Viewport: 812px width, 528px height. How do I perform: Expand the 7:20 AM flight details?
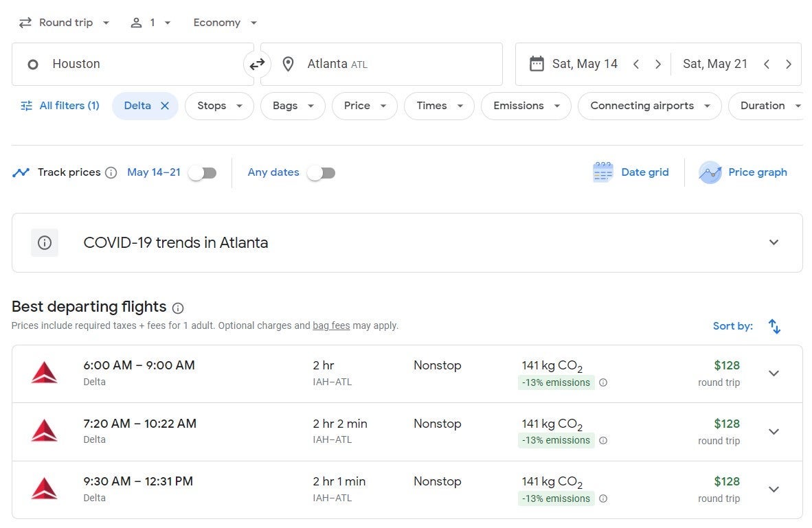pyautogui.click(x=774, y=432)
